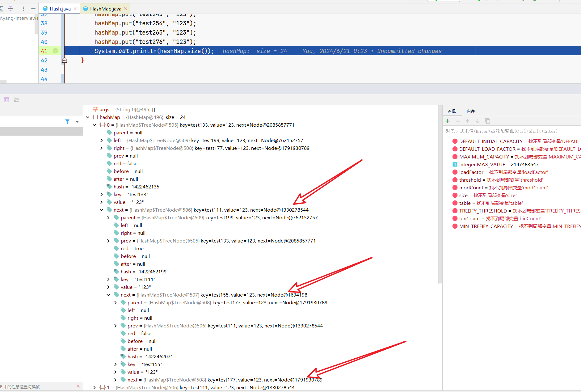This screenshot has width=581, height=392.
Task: Click the value icon beside Integer.MAX_VALUE
Action: pos(455,165)
